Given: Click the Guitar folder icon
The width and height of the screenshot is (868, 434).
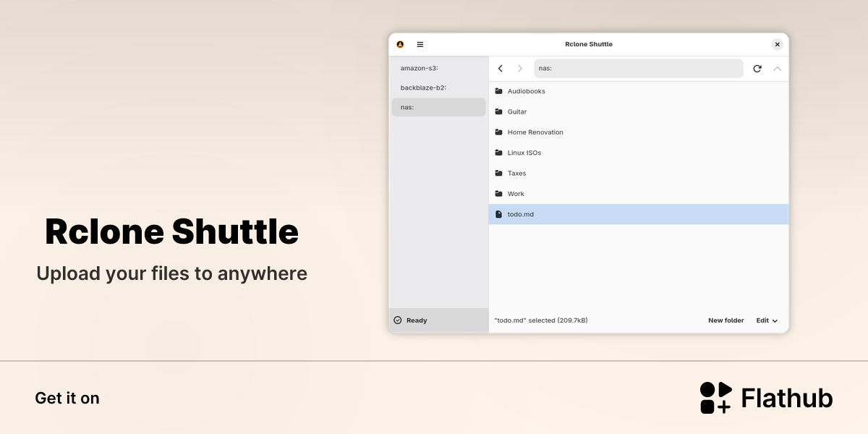Looking at the screenshot, I should [x=498, y=111].
